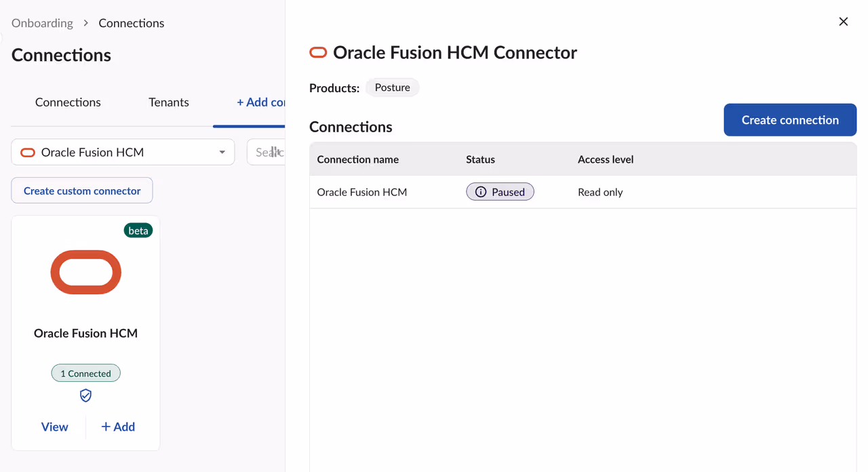Image resolution: width=868 pixels, height=472 pixels.
Task: Click the Connections section heading in the panel
Action: pyautogui.click(x=351, y=127)
